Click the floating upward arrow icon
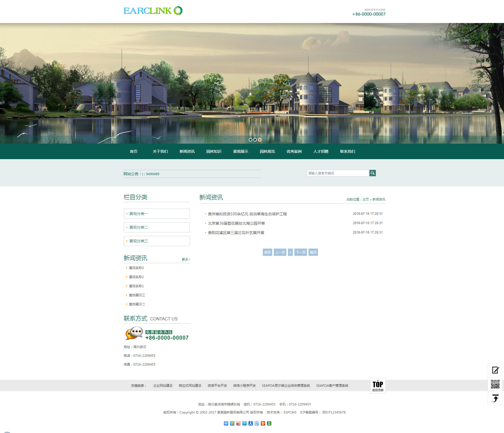The height and width of the screenshot is (433, 504). click(495, 398)
